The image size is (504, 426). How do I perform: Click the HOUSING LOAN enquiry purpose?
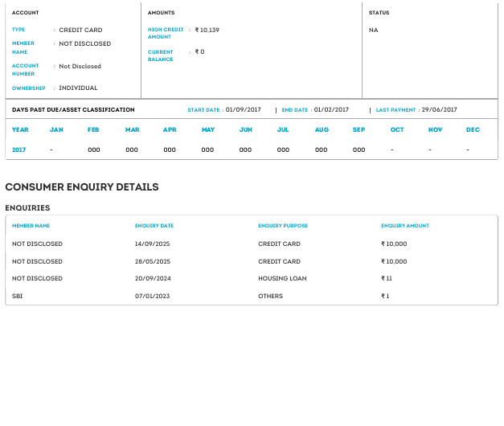click(x=282, y=278)
